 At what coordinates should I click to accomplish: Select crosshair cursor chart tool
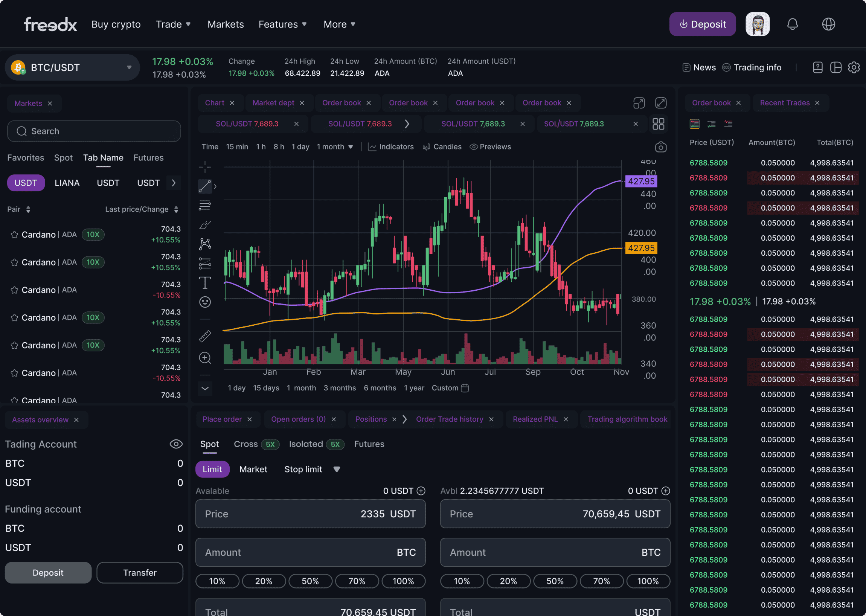coord(205,167)
